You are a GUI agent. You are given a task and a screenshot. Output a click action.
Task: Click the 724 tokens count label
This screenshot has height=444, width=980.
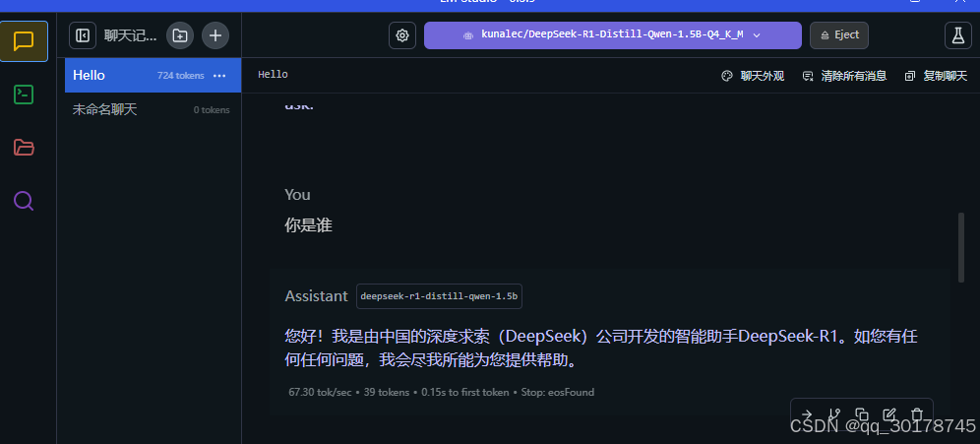pos(181,76)
